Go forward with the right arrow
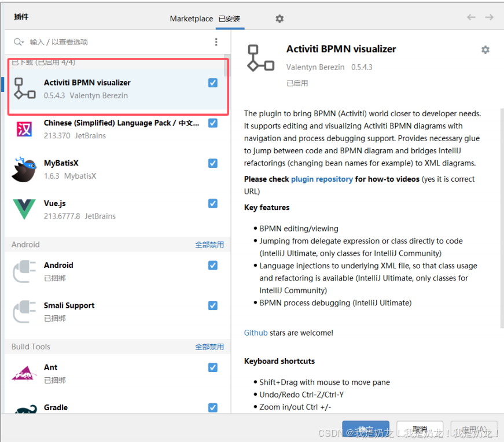The height and width of the screenshot is (442, 504). coord(489,17)
